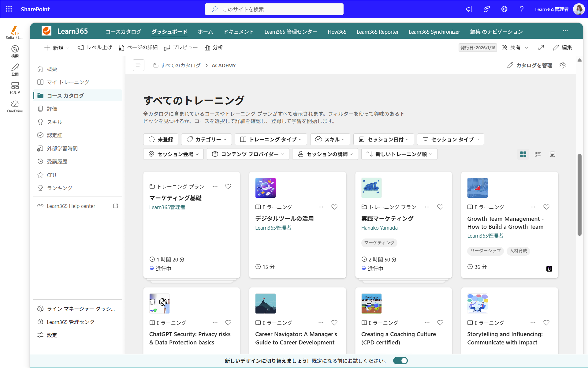Toggle the new design switch
Viewport: 588px width, 368px height.
point(400,361)
